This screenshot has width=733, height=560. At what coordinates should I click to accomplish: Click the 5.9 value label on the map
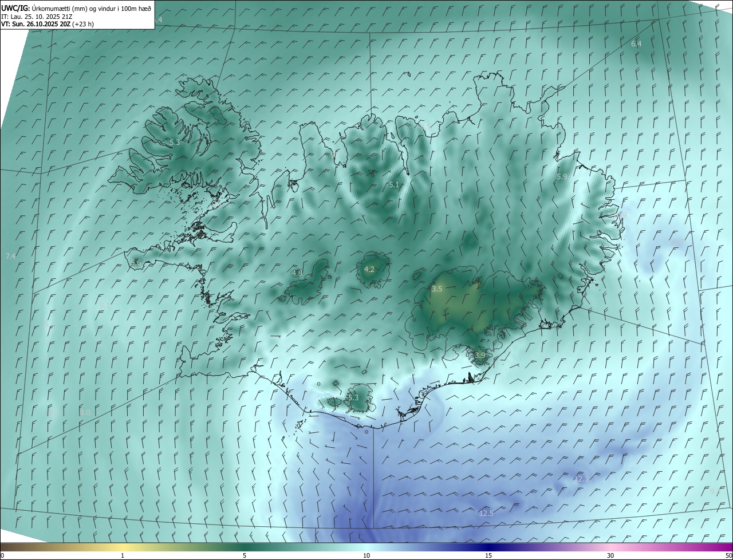point(562,177)
